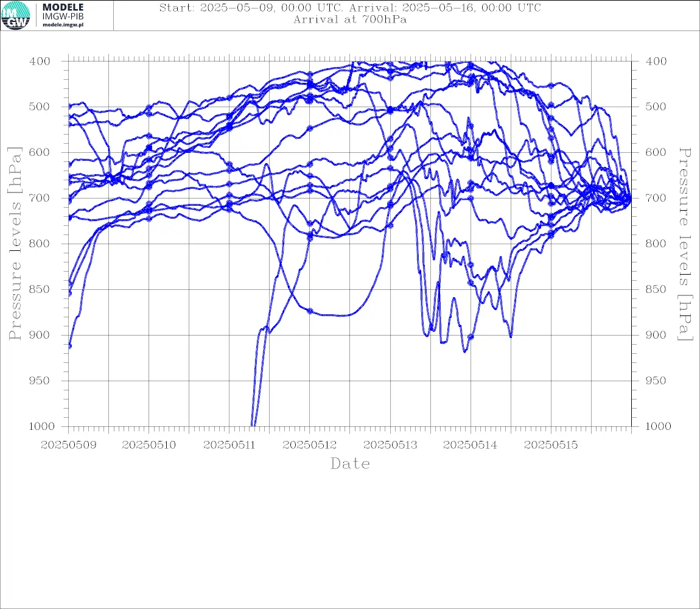
Task: Click date label 20250512
Action: (309, 445)
